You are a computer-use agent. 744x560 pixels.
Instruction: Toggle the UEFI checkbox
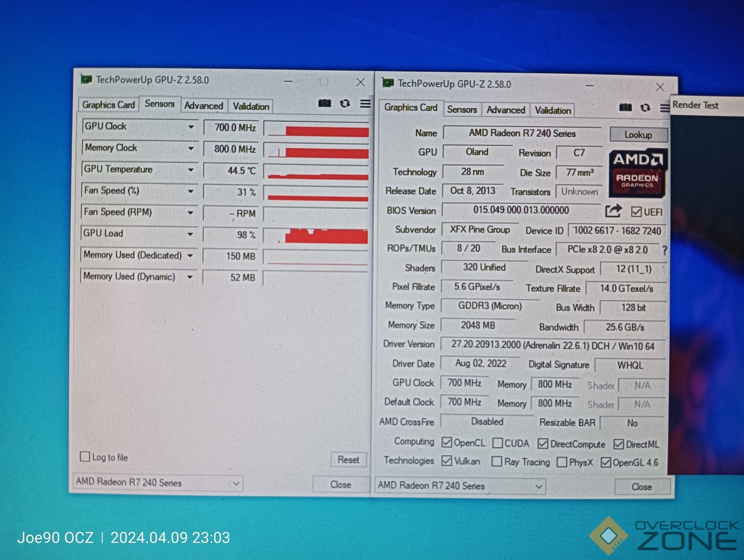(x=636, y=212)
